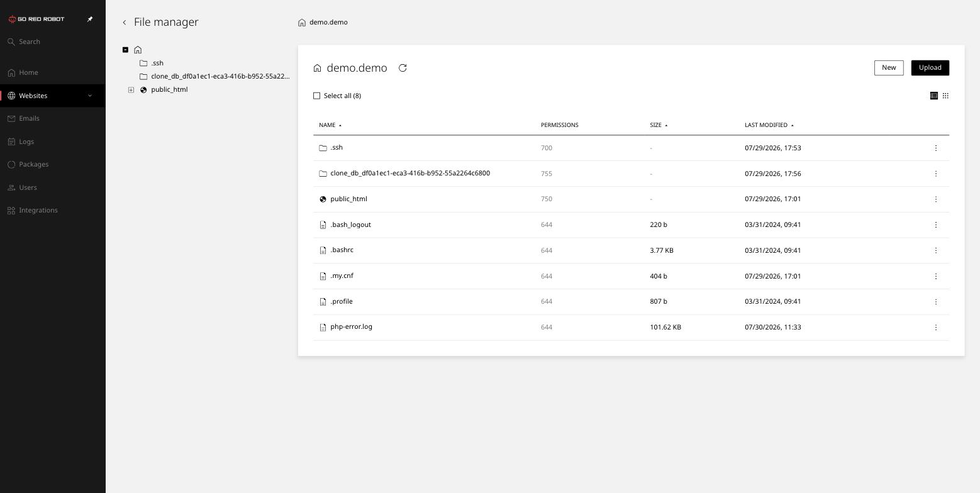Click demo.demo breadcrumb link

[x=328, y=22]
